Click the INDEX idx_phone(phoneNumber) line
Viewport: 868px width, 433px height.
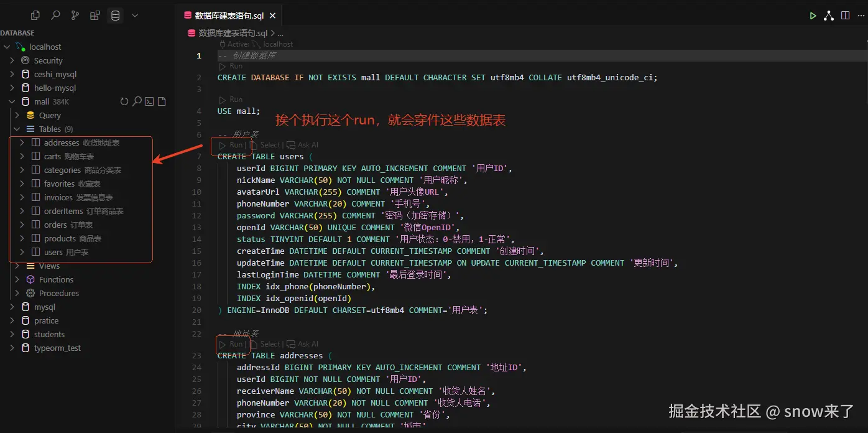[x=307, y=287]
